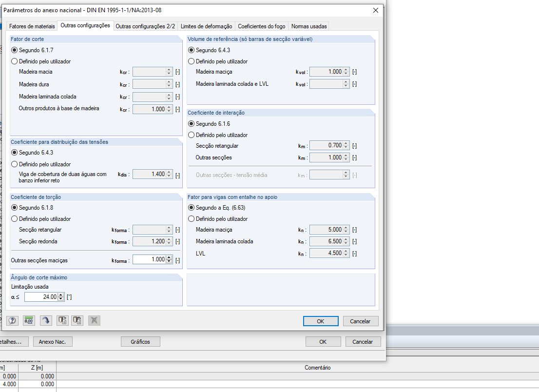The height and width of the screenshot is (392, 539).
Task: Adjust kcr stepper for Outros produtos à base de madeira
Action: [169, 109]
